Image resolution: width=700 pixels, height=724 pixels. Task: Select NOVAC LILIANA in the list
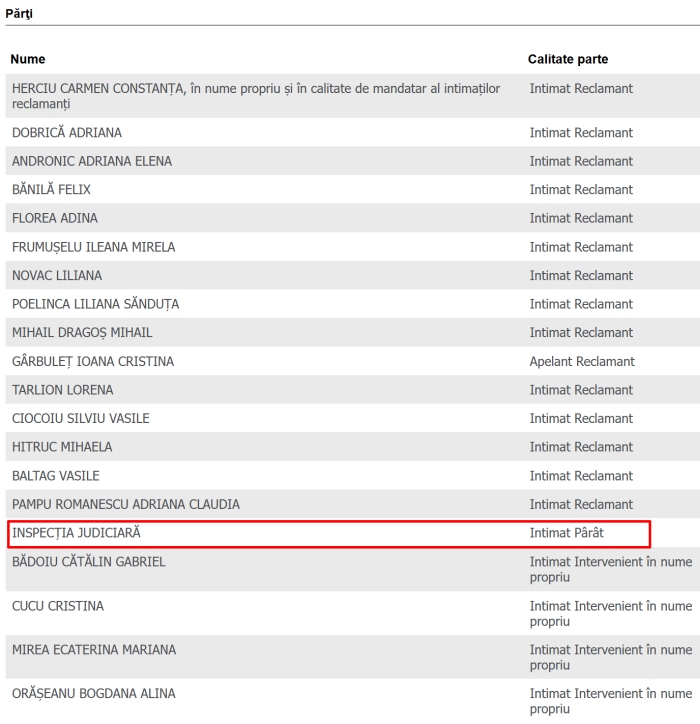57,275
